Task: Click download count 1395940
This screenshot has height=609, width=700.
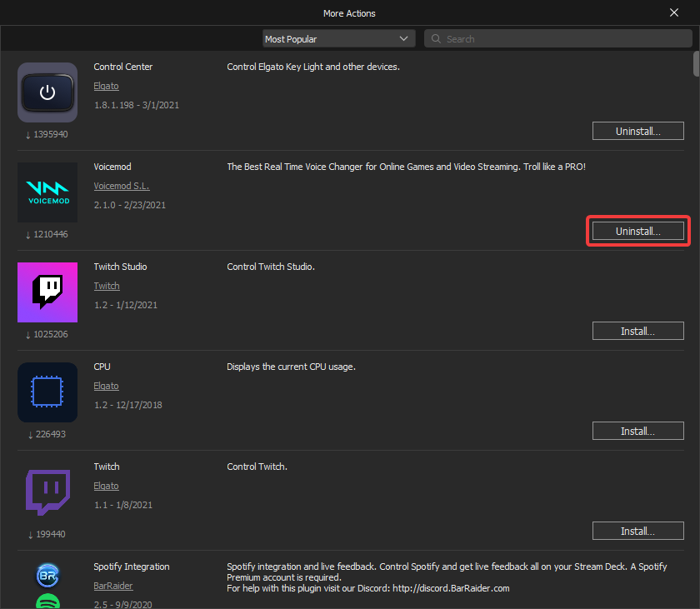Action: tap(47, 134)
